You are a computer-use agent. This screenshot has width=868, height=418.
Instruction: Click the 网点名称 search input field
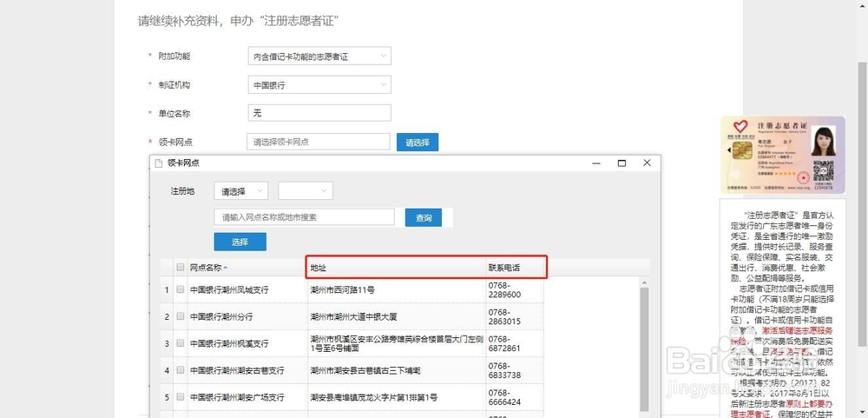tap(304, 217)
